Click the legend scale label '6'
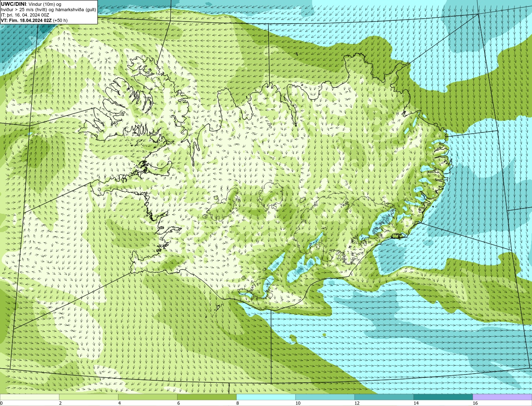 point(179,403)
